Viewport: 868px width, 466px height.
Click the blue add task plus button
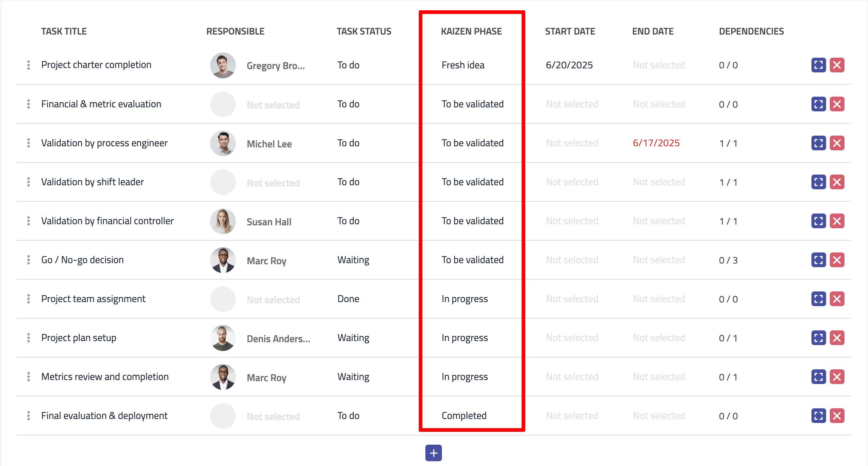pyautogui.click(x=433, y=453)
